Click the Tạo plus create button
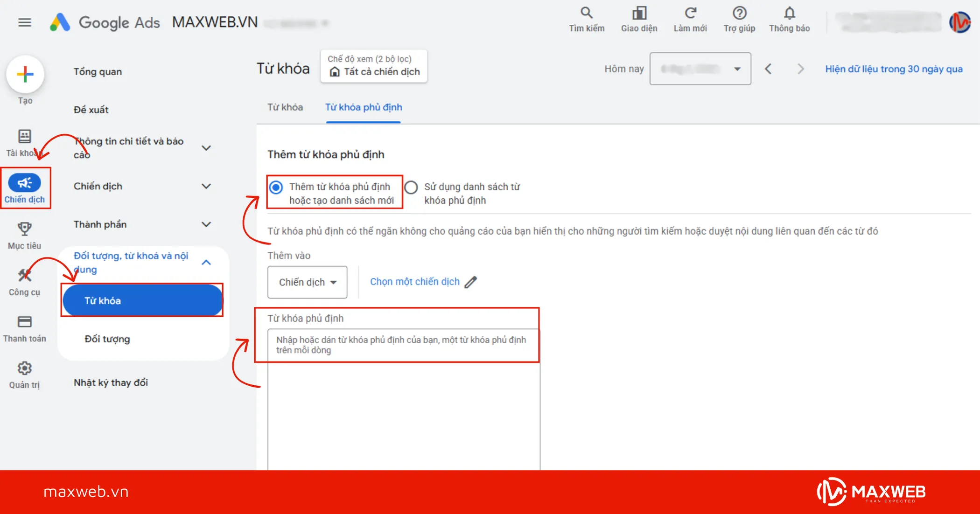Screen dimensions: 980x514 [25, 74]
